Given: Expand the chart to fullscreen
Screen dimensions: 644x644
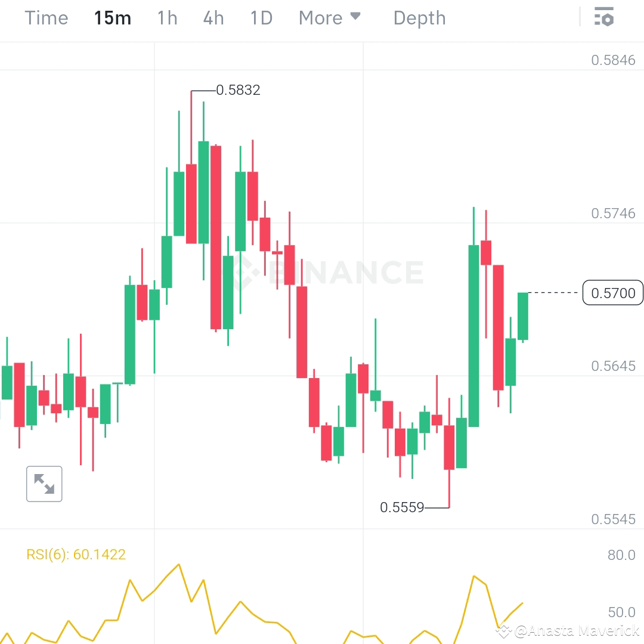Looking at the screenshot, I should point(44,484).
